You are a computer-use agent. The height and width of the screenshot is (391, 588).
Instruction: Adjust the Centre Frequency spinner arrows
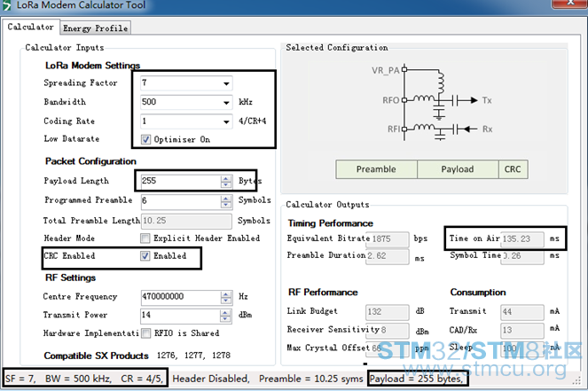tap(226, 297)
